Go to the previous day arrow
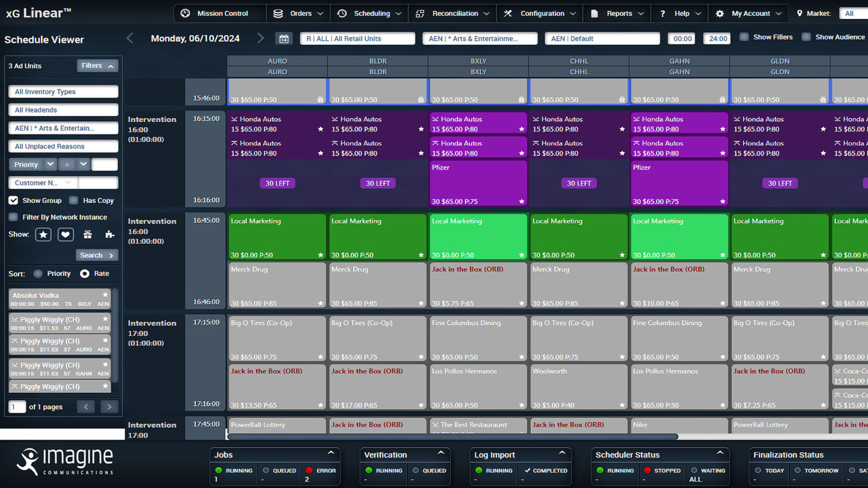The height and width of the screenshot is (488, 868). (130, 38)
